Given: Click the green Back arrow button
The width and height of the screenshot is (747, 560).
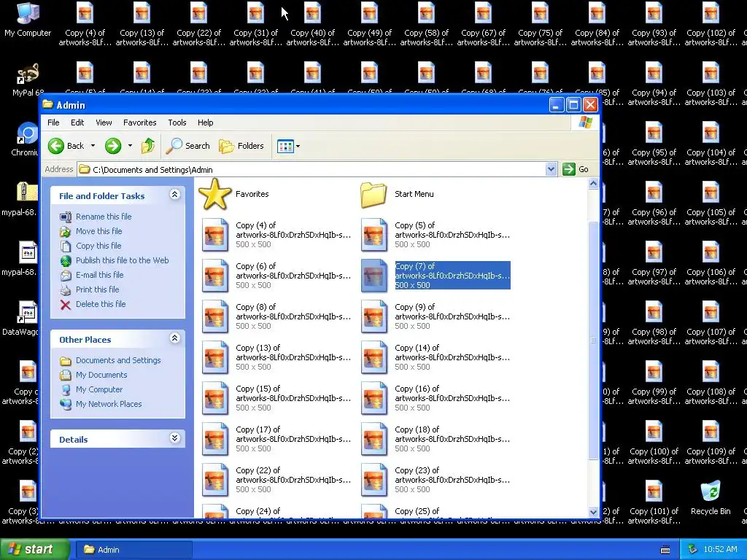Looking at the screenshot, I should coord(55,146).
